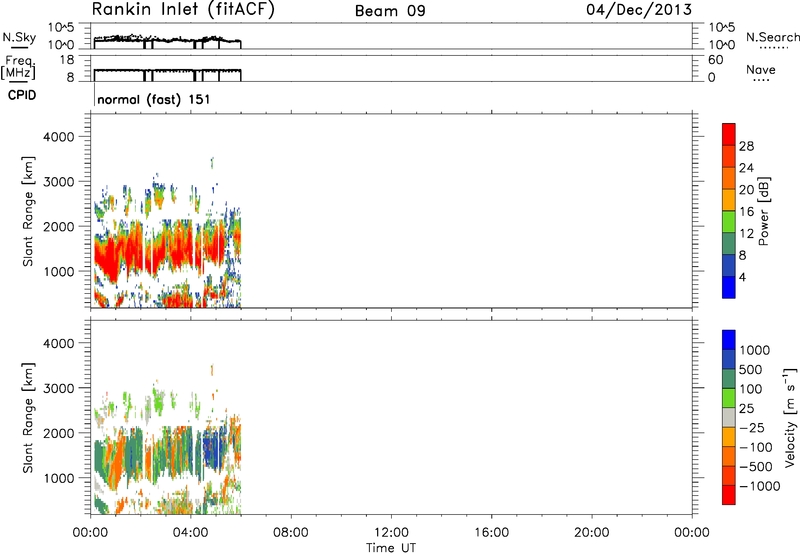The image size is (800, 554).
Task: Click the frequency trace in Freq. panel
Action: click(x=166, y=70)
